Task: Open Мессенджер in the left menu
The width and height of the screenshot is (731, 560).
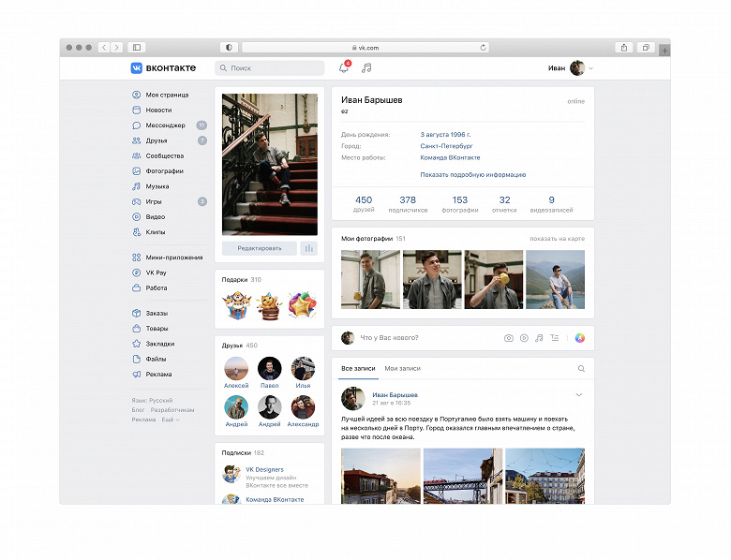Action: click(170, 125)
